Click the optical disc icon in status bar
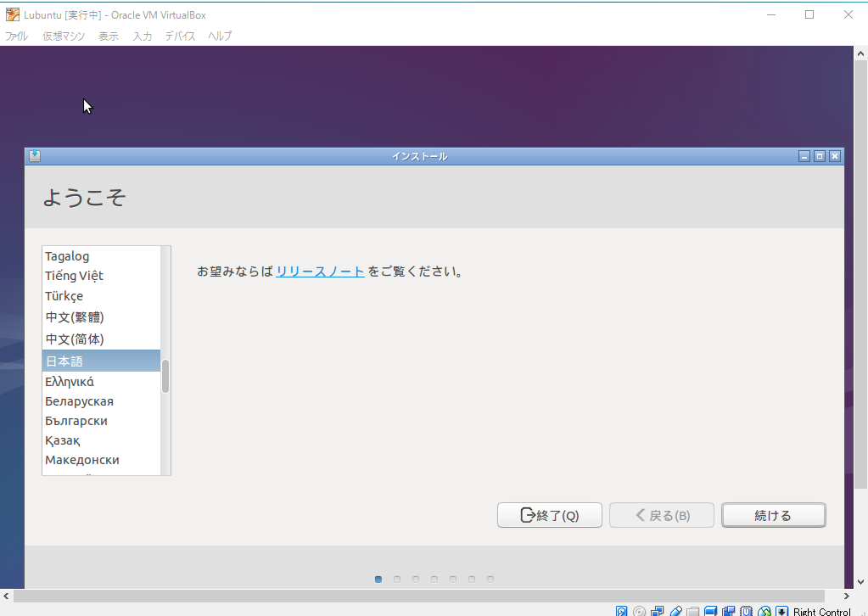This screenshot has width=868, height=616. point(640,612)
